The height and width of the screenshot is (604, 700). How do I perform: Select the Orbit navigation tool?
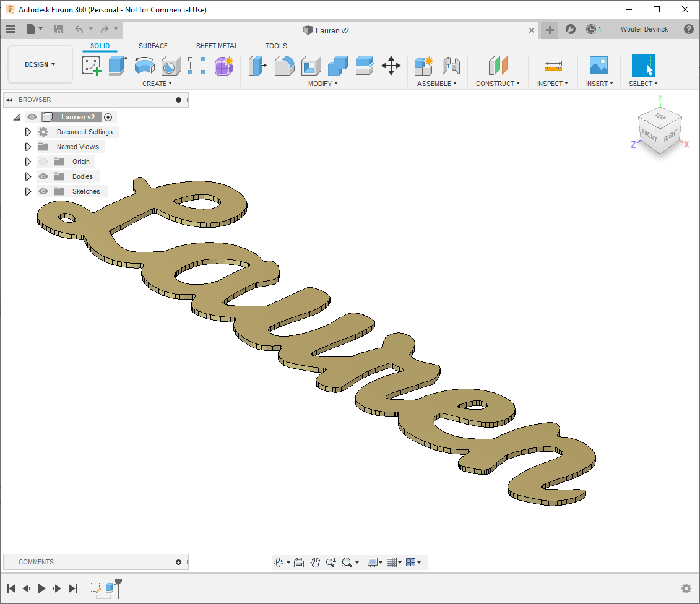point(279,563)
